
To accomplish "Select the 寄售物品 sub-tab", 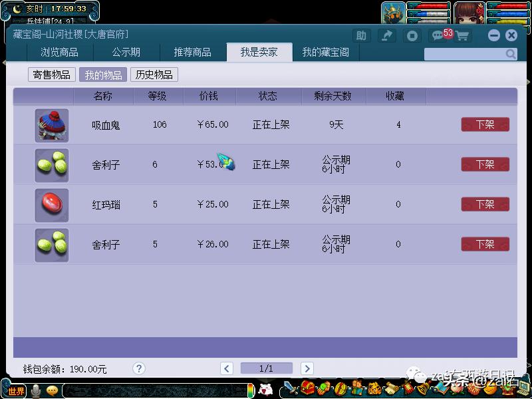I will (x=52, y=74).
